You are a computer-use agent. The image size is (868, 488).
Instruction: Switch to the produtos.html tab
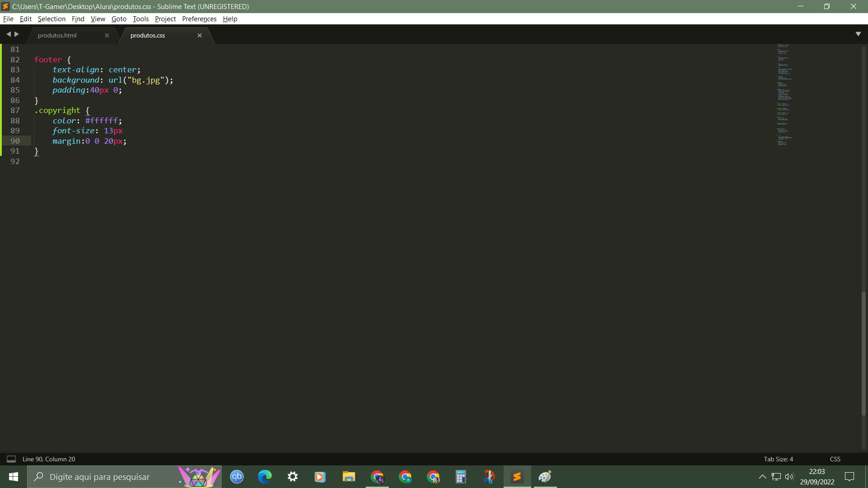click(57, 35)
